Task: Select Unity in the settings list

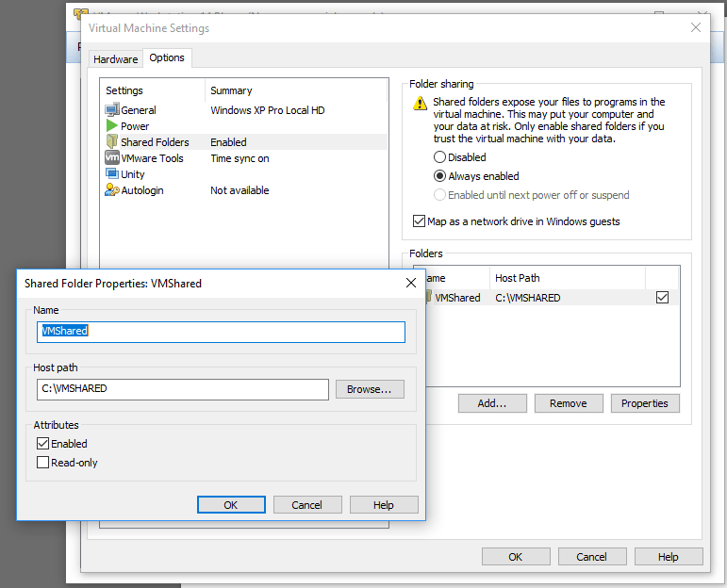Action: (133, 174)
